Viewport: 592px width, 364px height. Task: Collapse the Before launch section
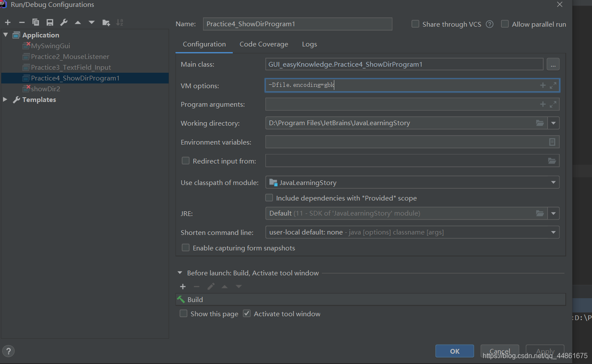click(x=180, y=273)
